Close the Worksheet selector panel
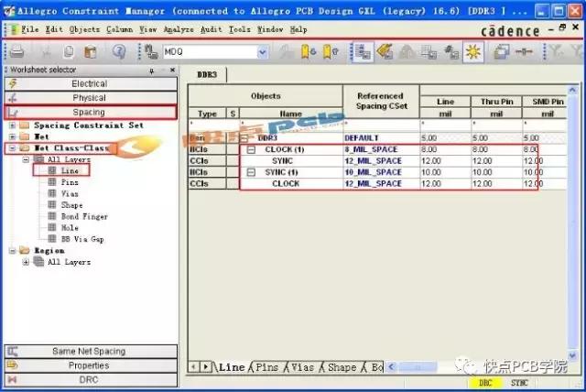586x392 pixels. 172,70
